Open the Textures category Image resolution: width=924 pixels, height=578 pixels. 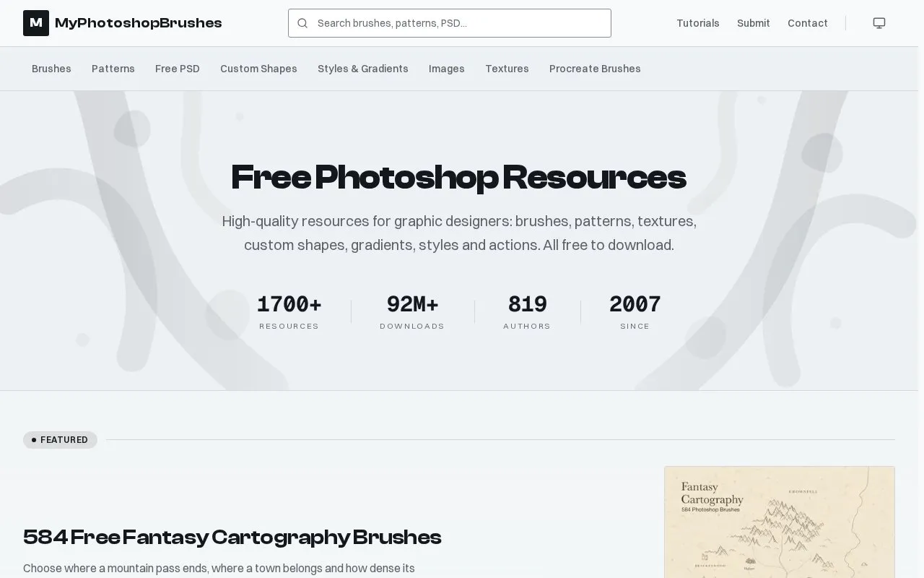click(x=507, y=69)
